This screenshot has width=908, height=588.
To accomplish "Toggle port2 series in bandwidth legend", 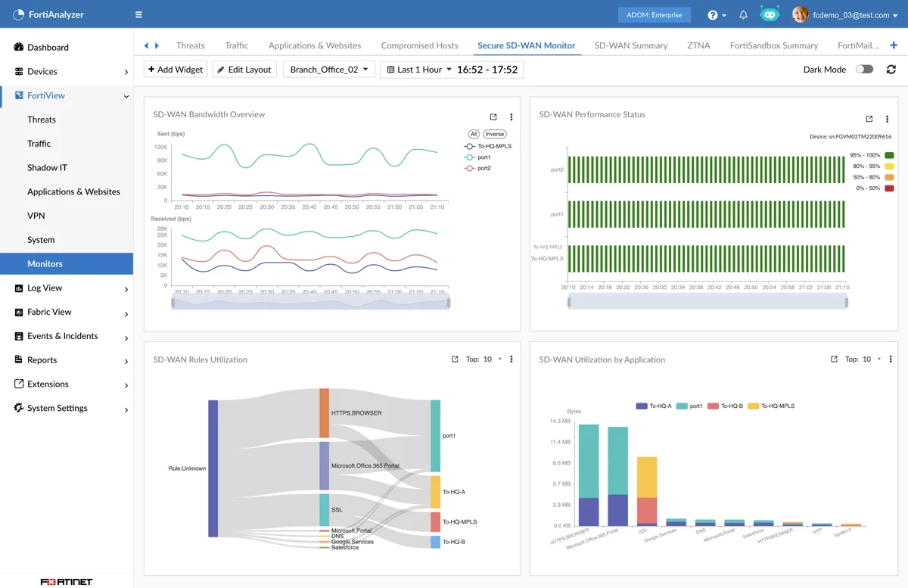I will tap(477, 168).
